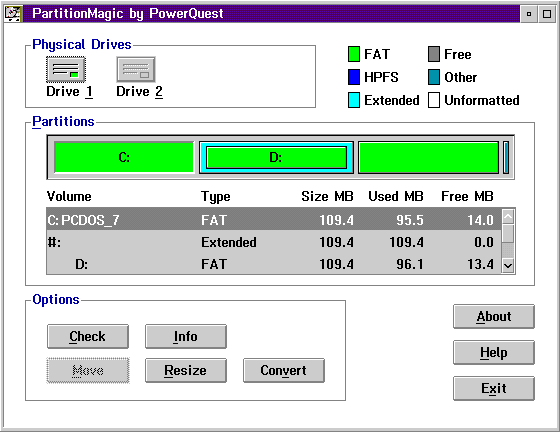Click the 14.0 Free MB value
The width and height of the screenshot is (560, 432).
pyautogui.click(x=480, y=220)
